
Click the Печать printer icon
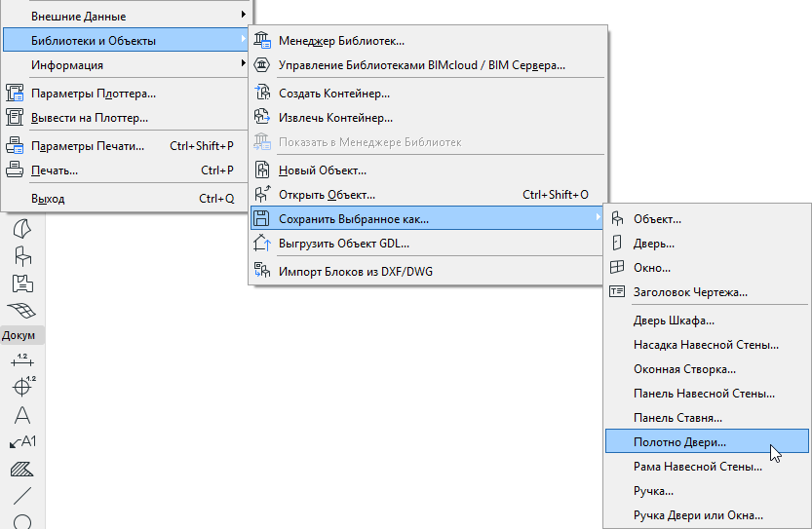(15, 170)
